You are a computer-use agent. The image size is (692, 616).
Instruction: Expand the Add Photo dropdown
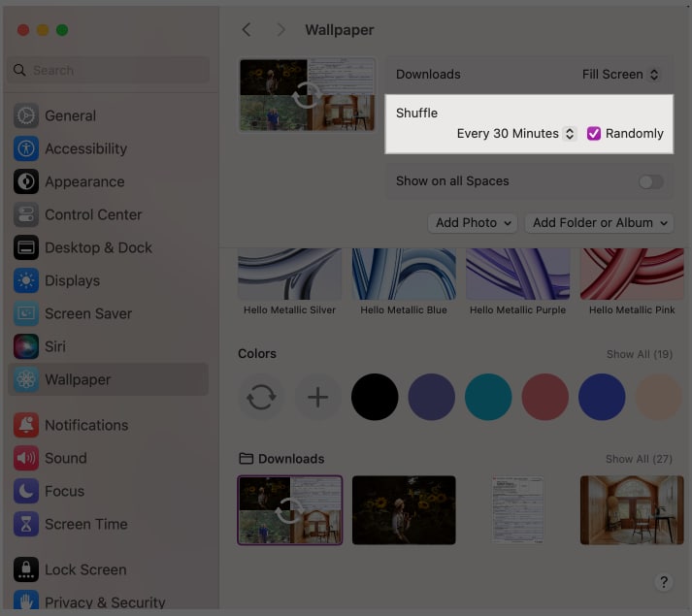[x=473, y=223]
